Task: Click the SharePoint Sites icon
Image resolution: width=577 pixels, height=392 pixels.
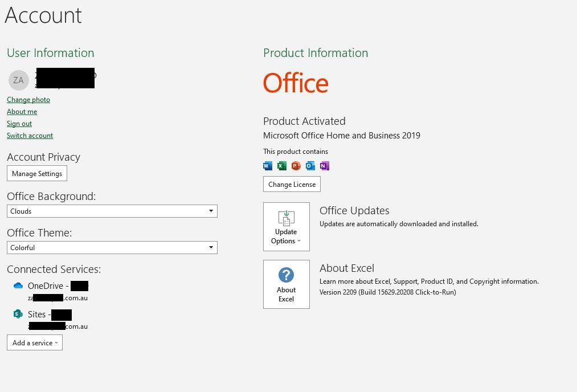Action: (x=18, y=314)
